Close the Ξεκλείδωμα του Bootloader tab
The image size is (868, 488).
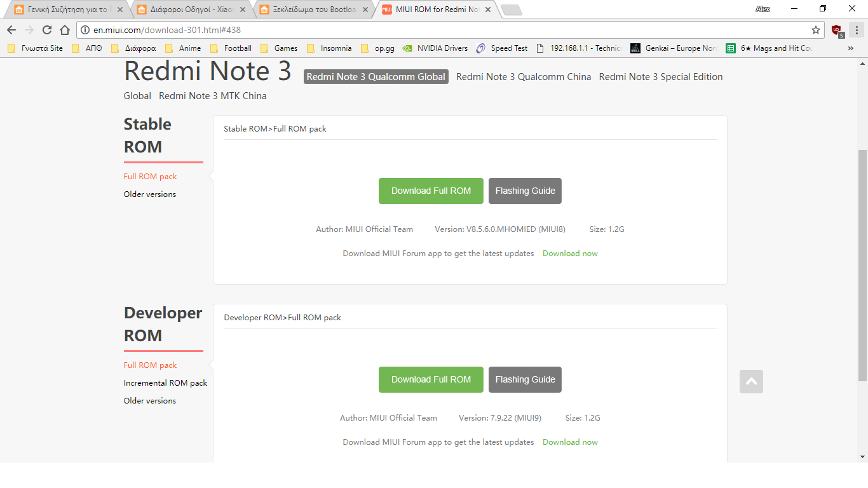click(365, 10)
